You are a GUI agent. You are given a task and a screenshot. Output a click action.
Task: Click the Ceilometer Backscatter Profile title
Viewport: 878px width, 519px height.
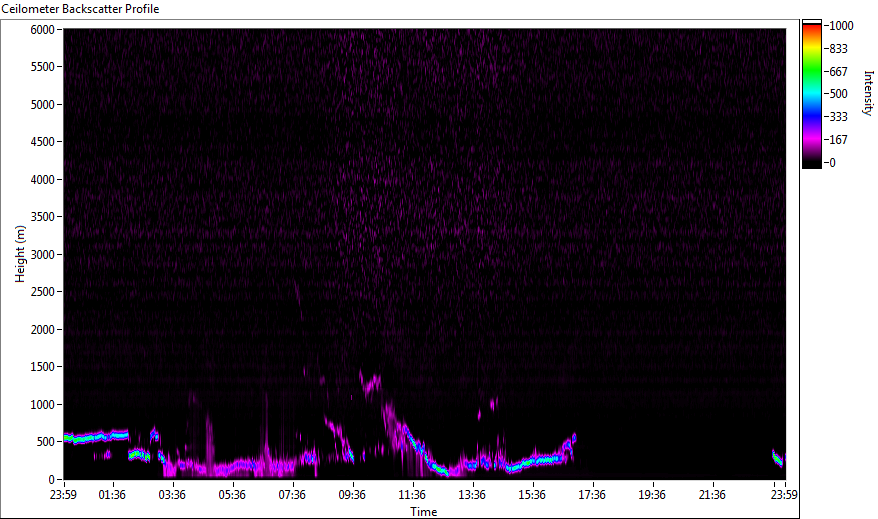pyautogui.click(x=80, y=9)
